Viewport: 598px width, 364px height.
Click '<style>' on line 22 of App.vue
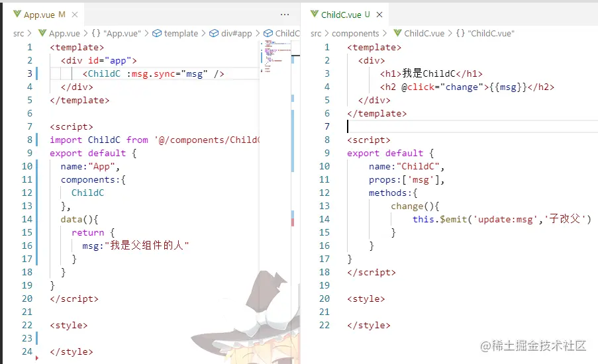[x=69, y=325]
